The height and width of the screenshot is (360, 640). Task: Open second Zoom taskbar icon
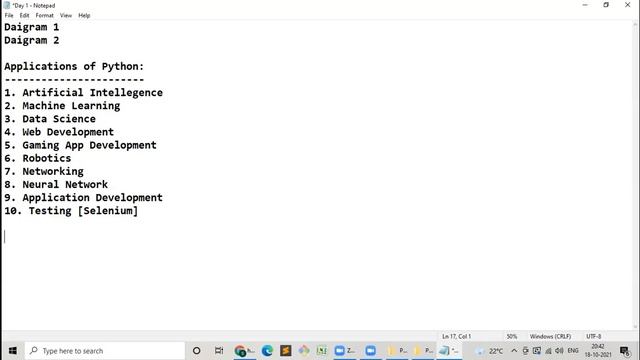point(371,351)
